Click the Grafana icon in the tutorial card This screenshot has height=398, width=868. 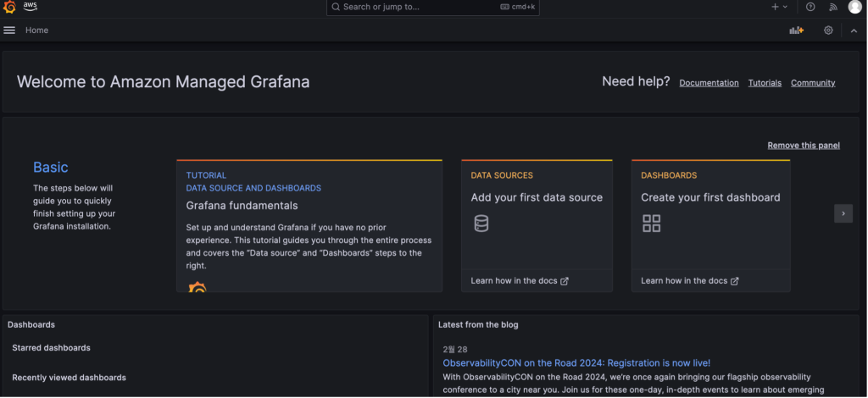coord(197,287)
